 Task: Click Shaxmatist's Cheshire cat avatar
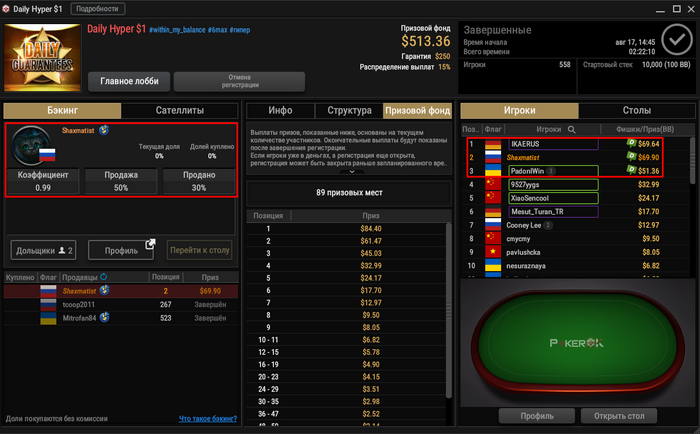[x=31, y=146]
